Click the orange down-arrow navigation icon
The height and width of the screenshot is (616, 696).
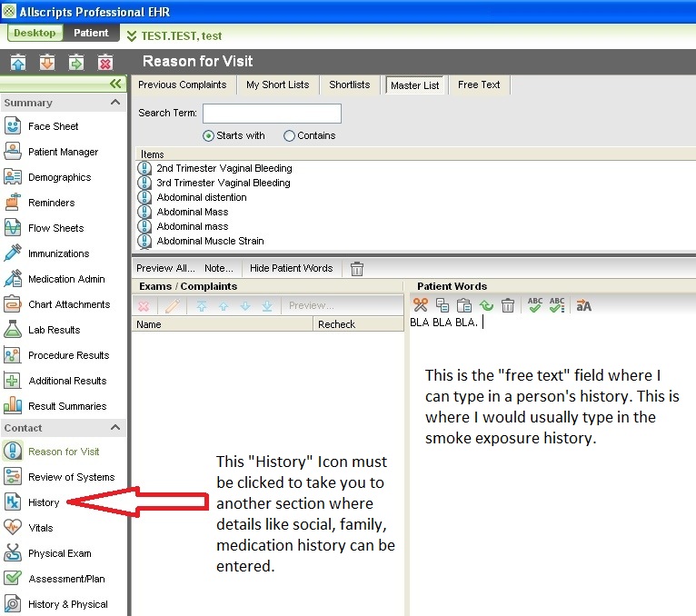click(47, 63)
